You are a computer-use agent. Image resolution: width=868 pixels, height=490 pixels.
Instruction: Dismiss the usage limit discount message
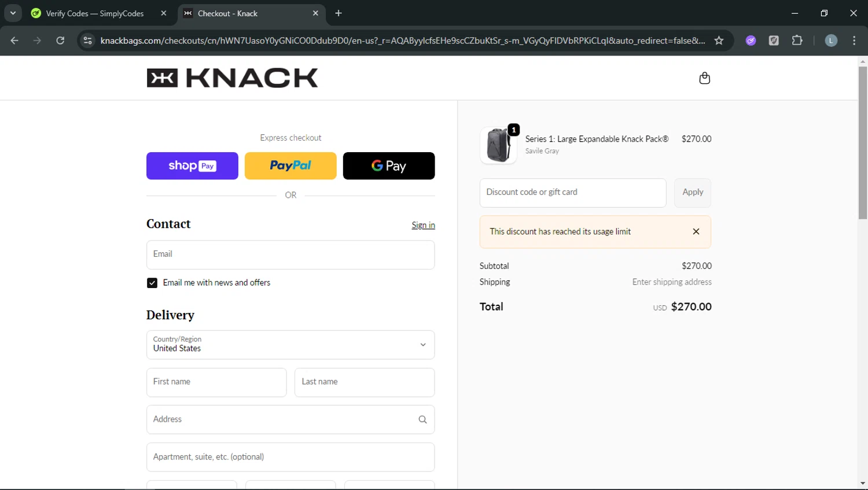696,231
